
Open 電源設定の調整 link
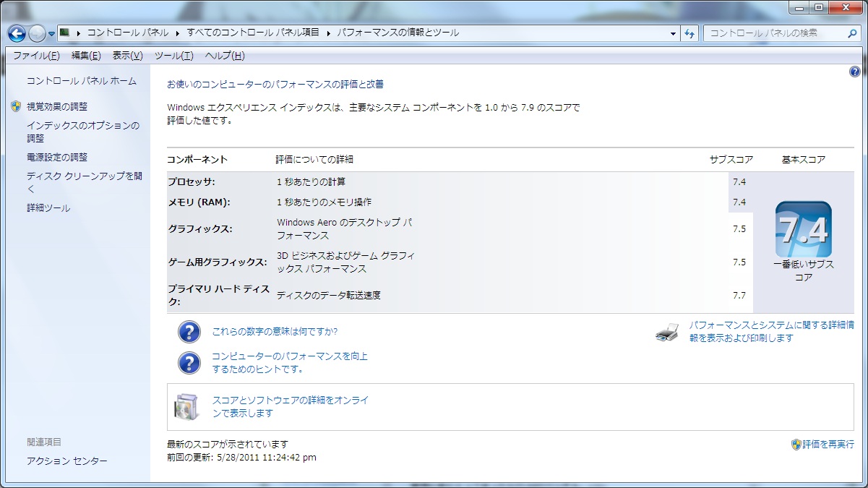[x=57, y=157]
